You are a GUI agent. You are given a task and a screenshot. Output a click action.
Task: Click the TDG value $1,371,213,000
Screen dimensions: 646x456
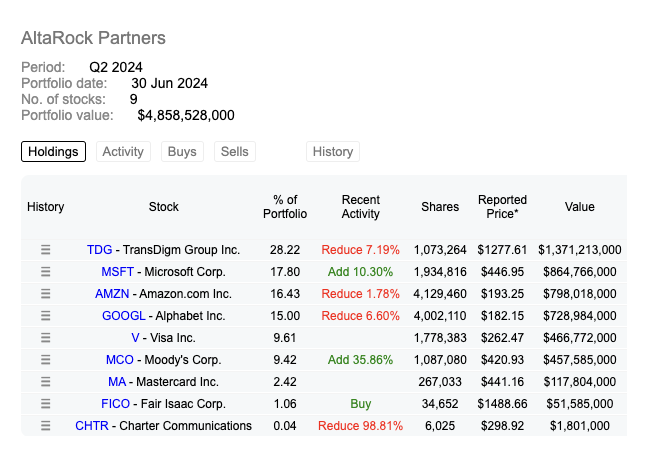coord(580,250)
